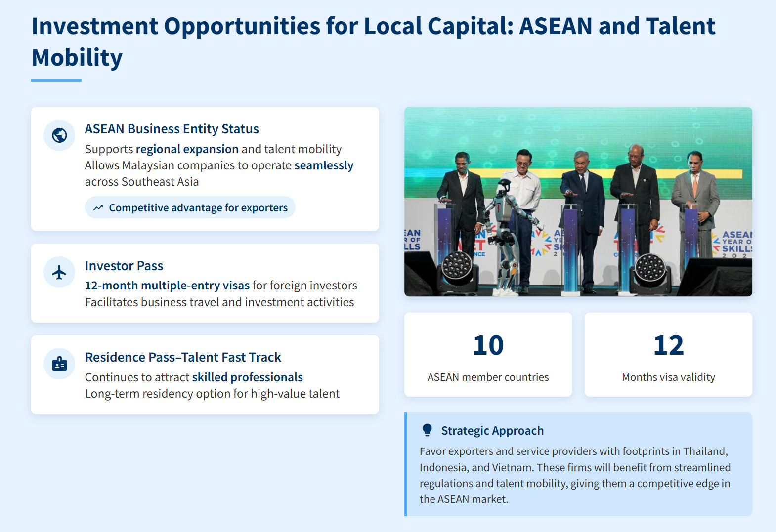Open the photo of officials with the robot
The height and width of the screenshot is (532, 776).
click(x=578, y=202)
